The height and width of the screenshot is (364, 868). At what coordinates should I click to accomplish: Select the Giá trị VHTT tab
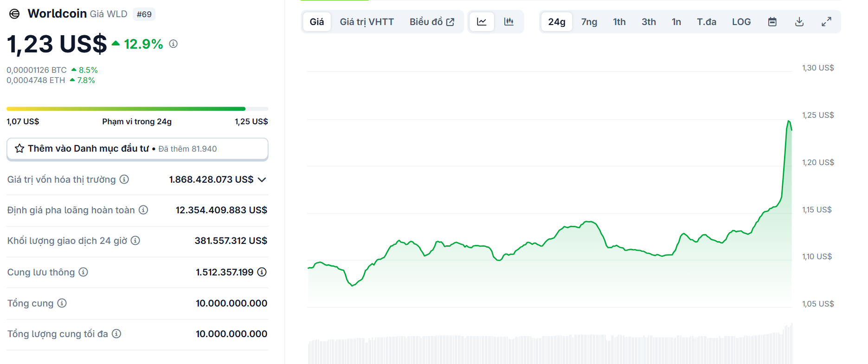(x=367, y=22)
